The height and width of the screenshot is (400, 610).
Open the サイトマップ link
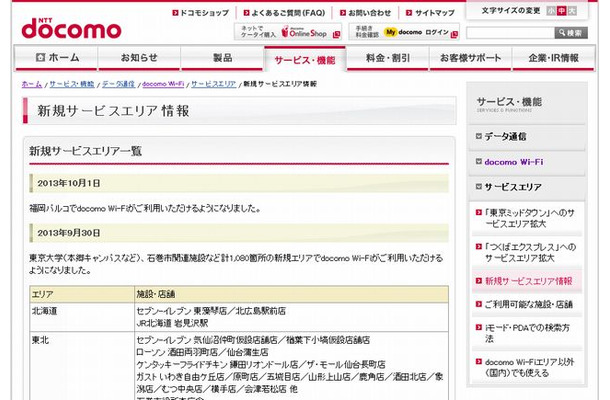(x=430, y=13)
